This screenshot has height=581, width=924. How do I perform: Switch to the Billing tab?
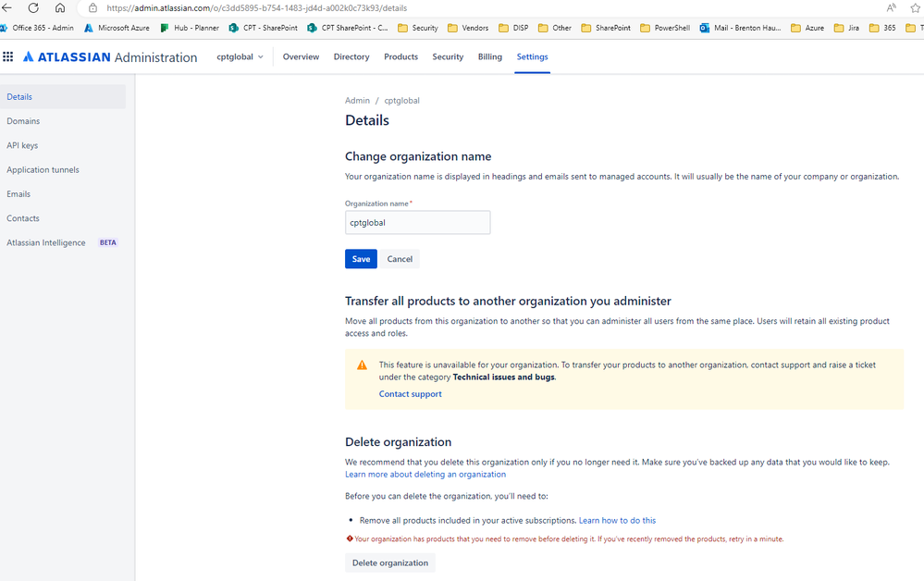[489, 56]
